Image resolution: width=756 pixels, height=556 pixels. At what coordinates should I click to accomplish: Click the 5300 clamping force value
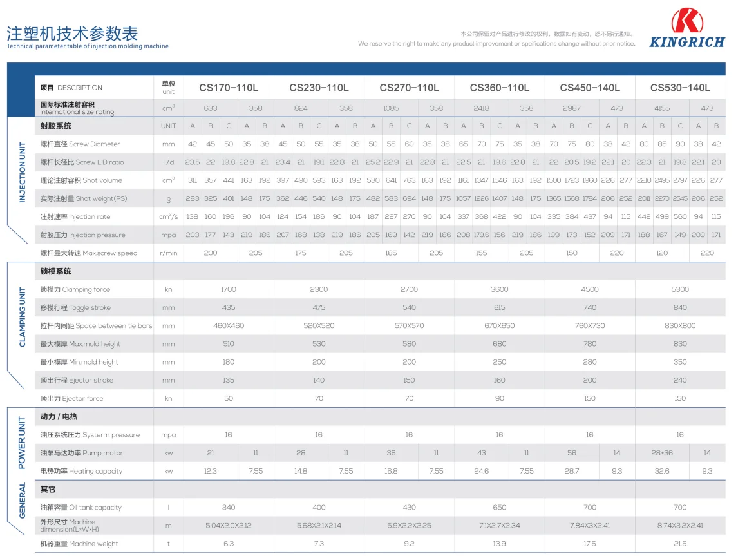click(680, 290)
